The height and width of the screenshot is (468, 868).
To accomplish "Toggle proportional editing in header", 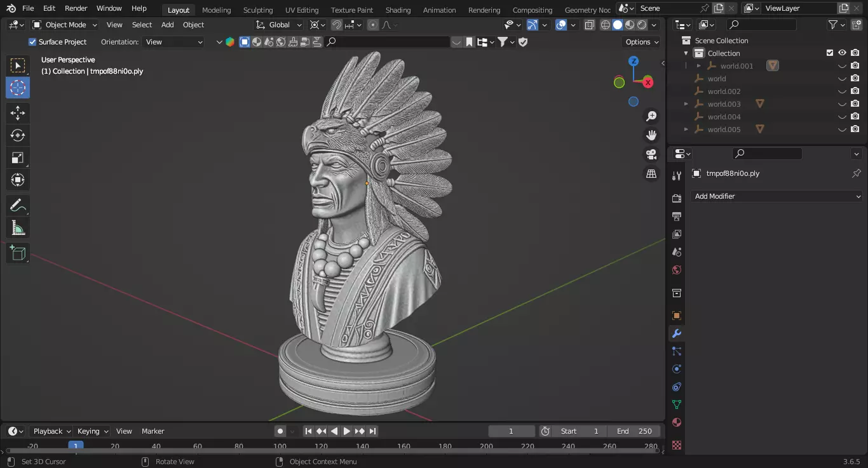I will point(373,25).
